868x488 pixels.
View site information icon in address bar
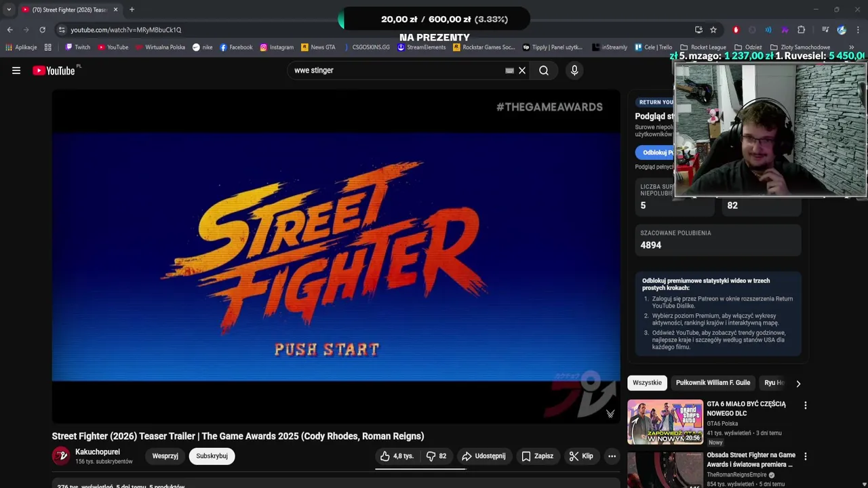click(62, 30)
